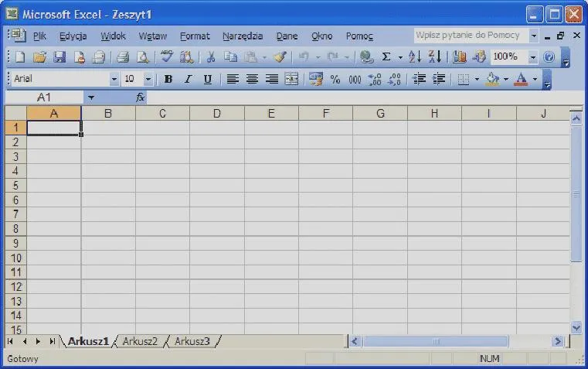Jump to the last sheet tab

(x=52, y=341)
